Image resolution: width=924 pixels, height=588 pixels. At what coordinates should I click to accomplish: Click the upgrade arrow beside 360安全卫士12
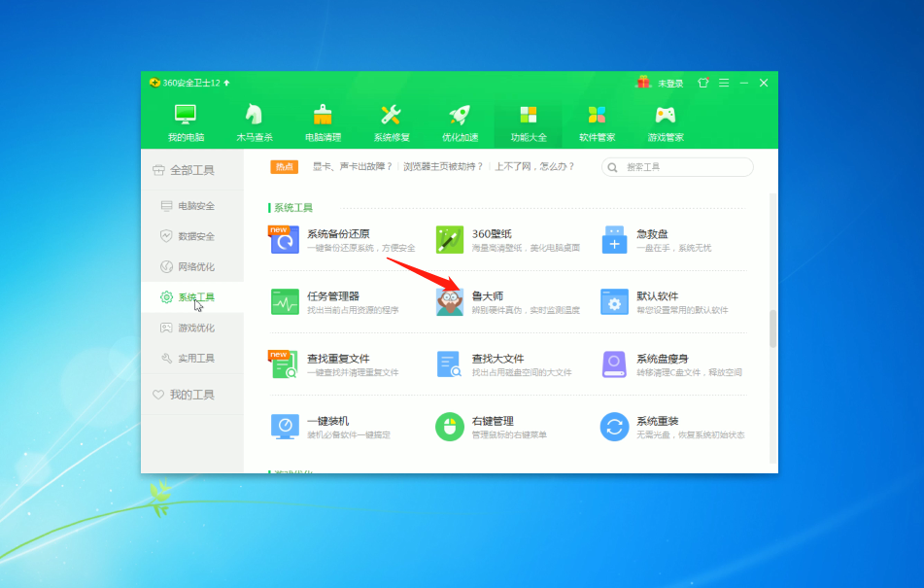click(x=227, y=83)
